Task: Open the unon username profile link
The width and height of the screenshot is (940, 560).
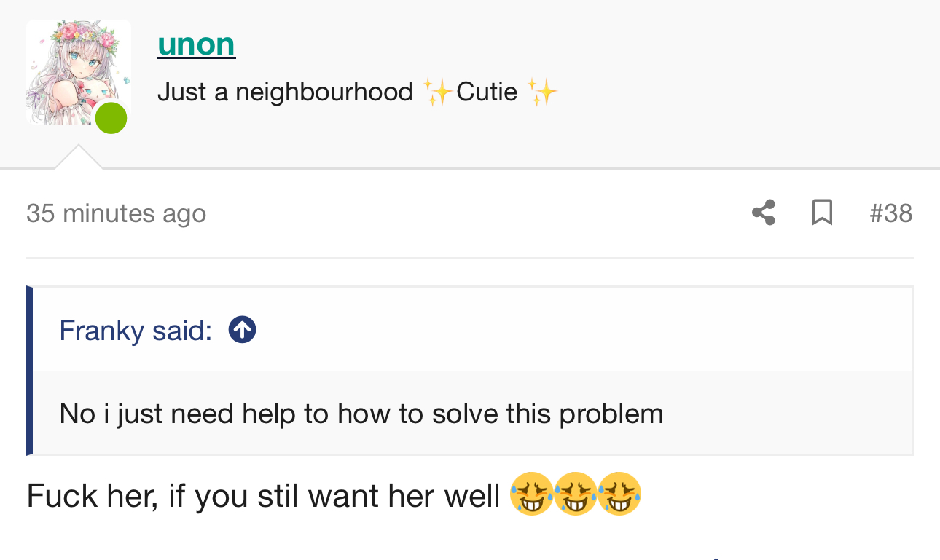Action: (x=196, y=44)
